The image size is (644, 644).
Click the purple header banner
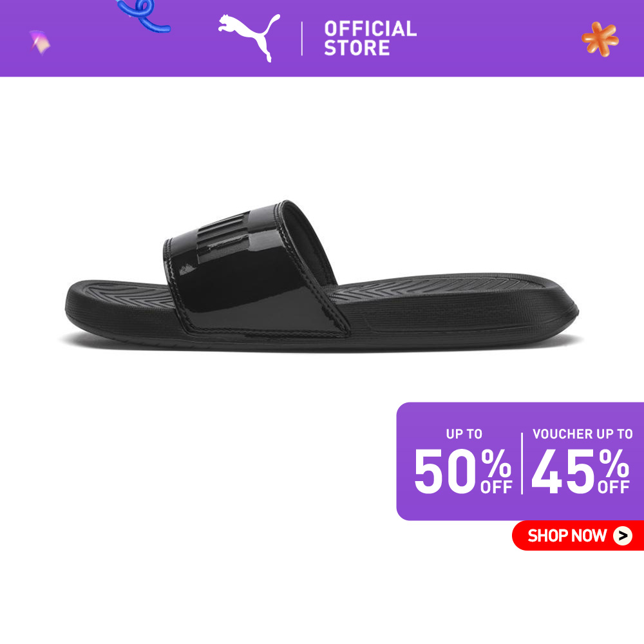click(x=322, y=38)
